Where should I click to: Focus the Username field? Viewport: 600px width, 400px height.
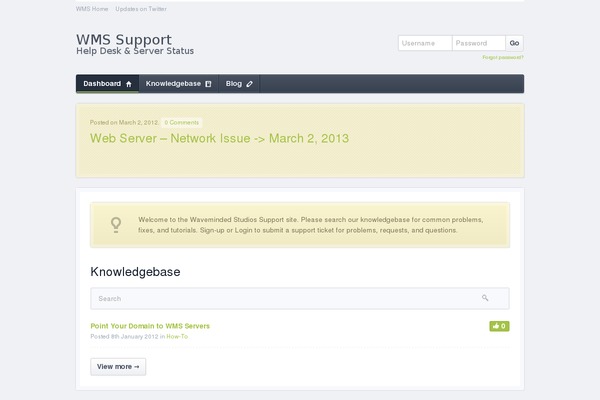coord(425,43)
